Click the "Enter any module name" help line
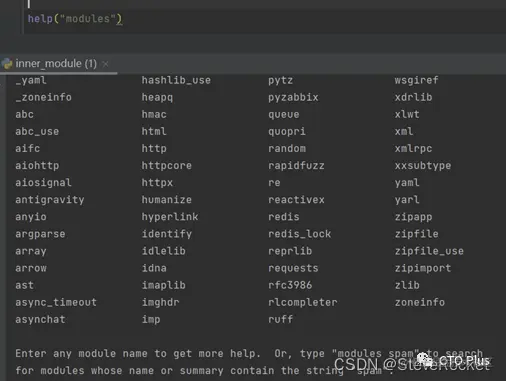This screenshot has height=381, width=506. 138,353
